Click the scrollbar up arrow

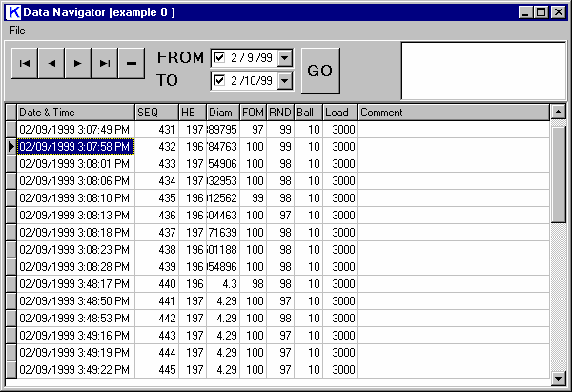pos(558,112)
